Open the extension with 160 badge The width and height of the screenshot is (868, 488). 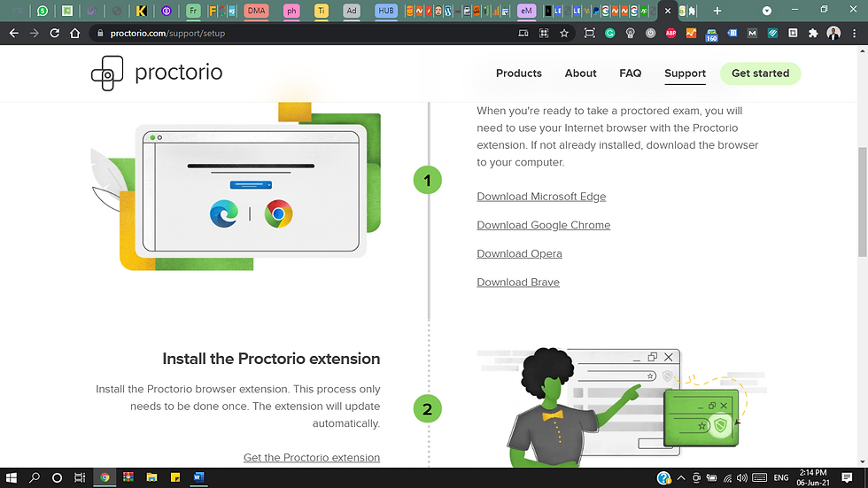tap(711, 35)
